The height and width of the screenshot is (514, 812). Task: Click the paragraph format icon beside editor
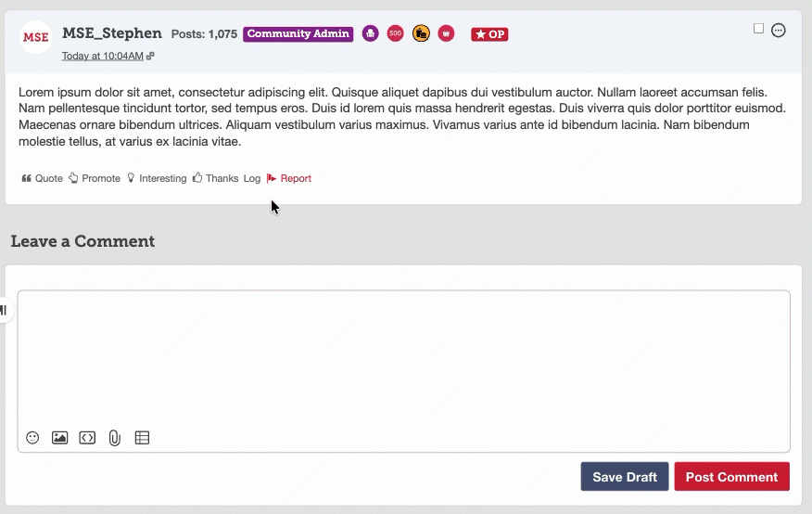[5, 310]
